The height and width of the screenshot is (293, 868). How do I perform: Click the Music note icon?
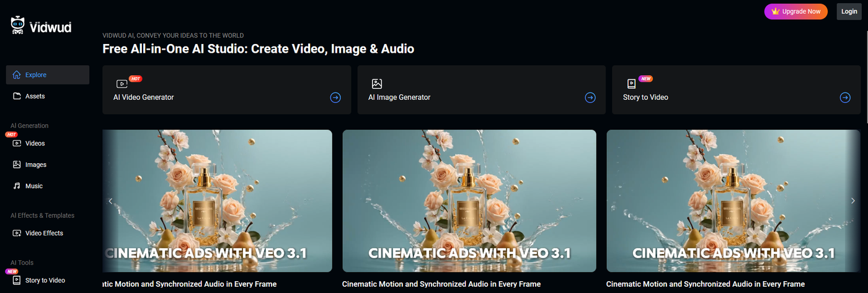(x=17, y=186)
